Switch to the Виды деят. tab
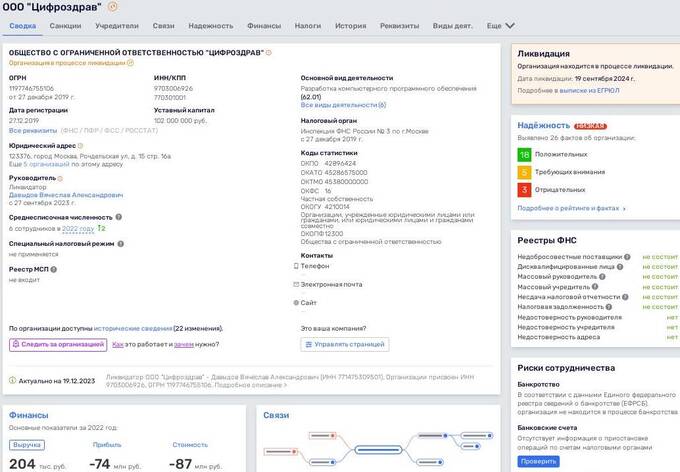This screenshot has width=680, height=472. click(x=452, y=26)
